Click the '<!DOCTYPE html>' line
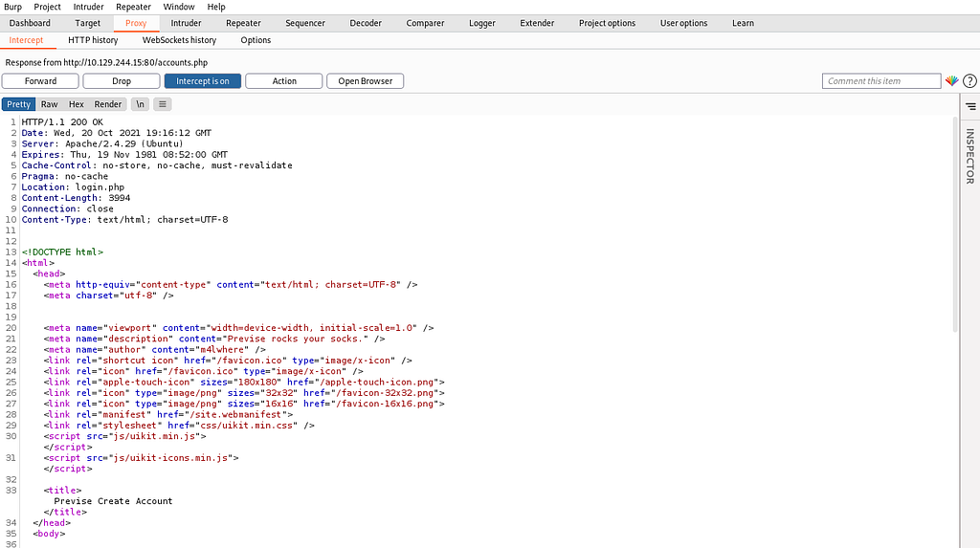Image resolution: width=980 pixels, height=548 pixels. [62, 252]
